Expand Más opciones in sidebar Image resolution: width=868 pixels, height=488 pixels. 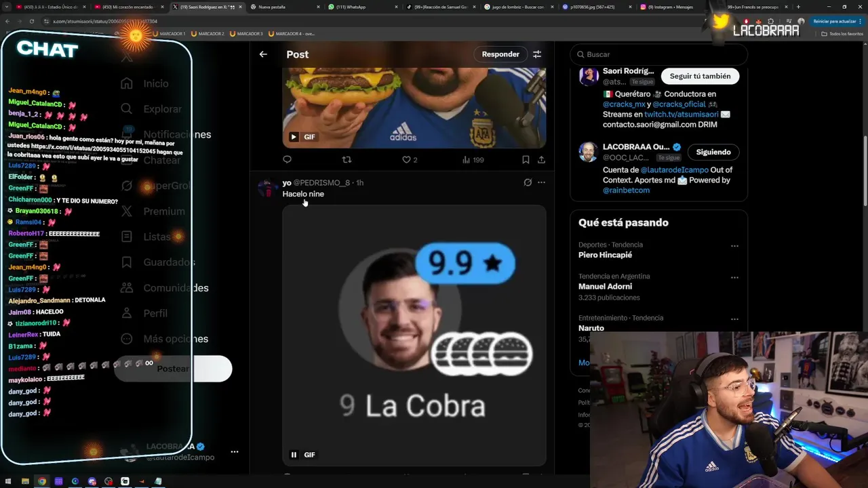pyautogui.click(x=164, y=339)
